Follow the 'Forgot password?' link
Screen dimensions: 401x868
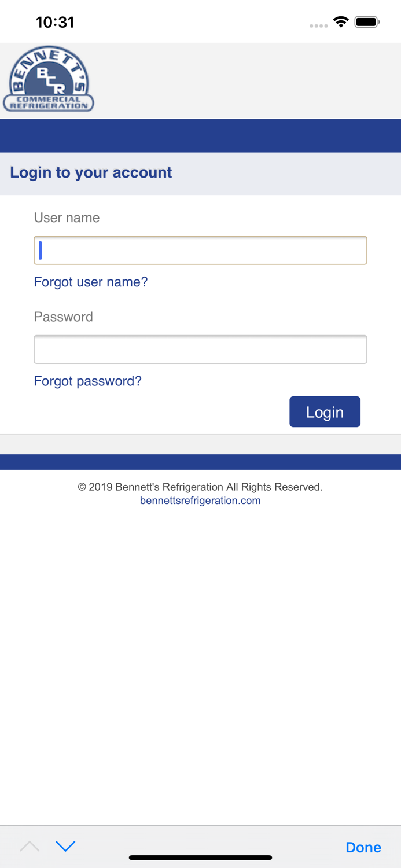click(x=88, y=381)
